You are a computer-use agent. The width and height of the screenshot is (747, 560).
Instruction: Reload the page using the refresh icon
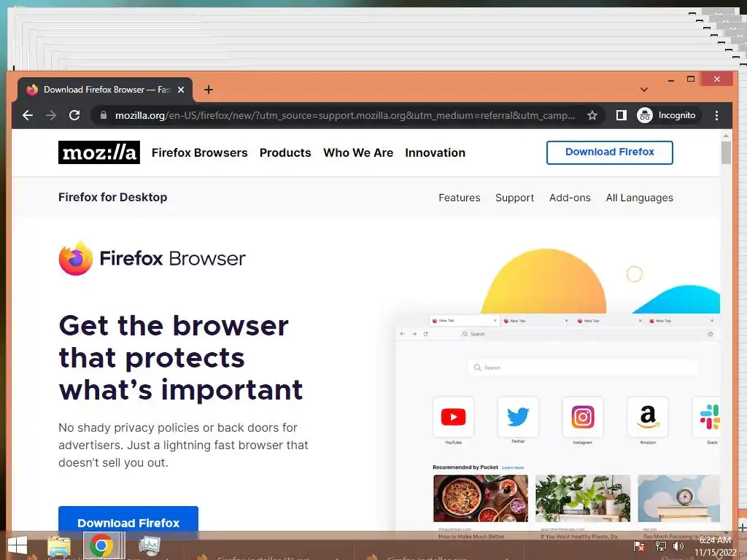point(74,115)
